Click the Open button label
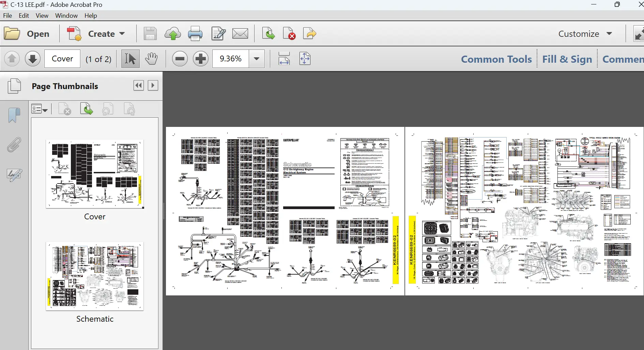The width and height of the screenshot is (644, 350). [x=38, y=34]
